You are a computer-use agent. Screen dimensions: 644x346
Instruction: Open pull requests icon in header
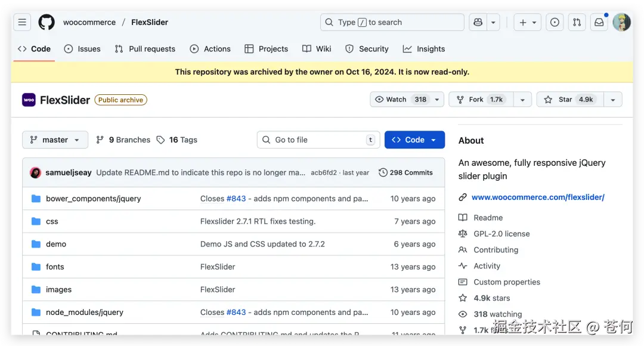577,23
